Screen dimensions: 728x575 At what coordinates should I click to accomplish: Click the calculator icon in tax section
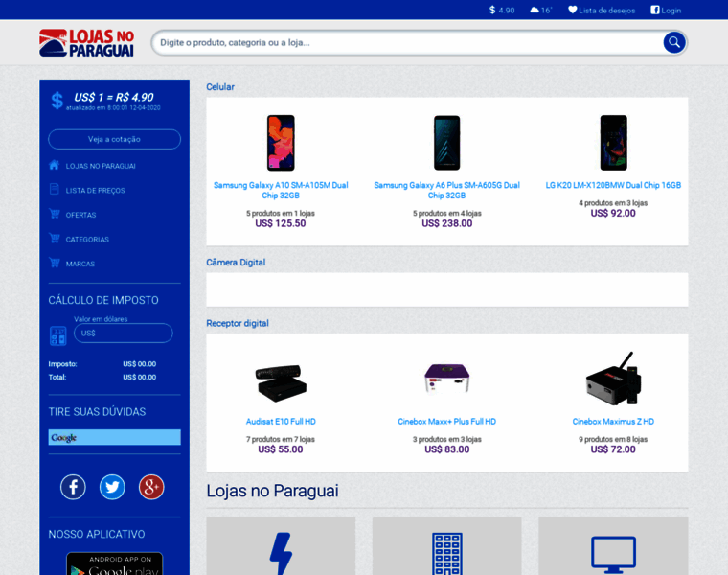(x=58, y=335)
